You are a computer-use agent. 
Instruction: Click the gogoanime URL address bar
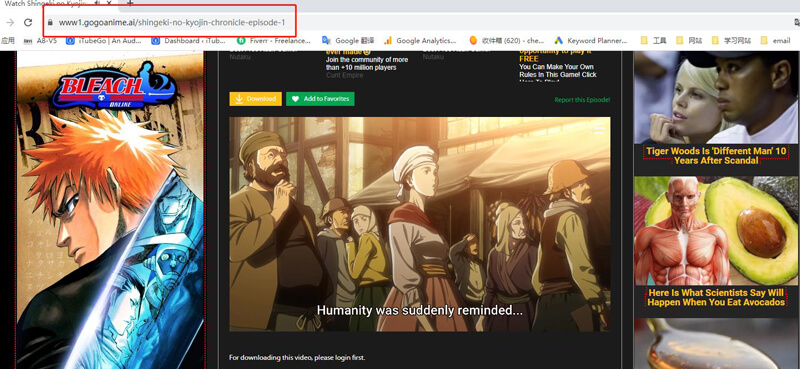pos(171,22)
